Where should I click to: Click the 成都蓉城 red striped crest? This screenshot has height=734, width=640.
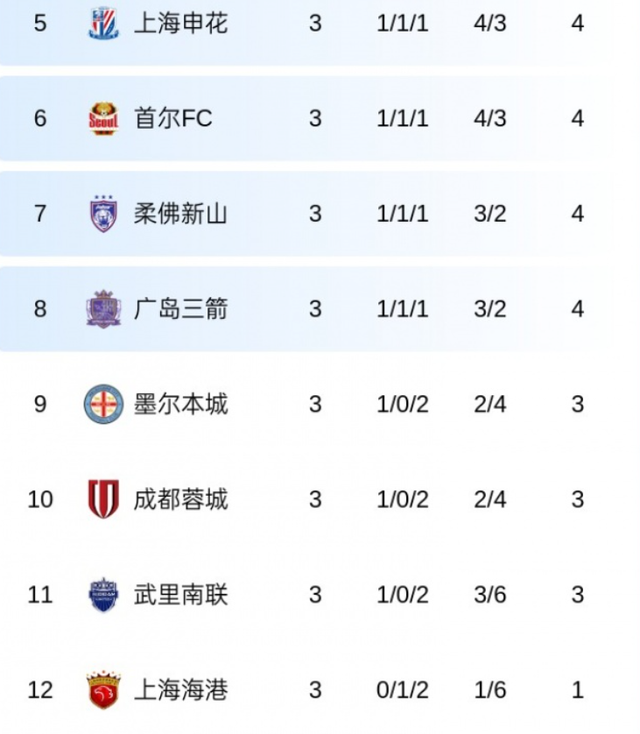click(x=103, y=499)
